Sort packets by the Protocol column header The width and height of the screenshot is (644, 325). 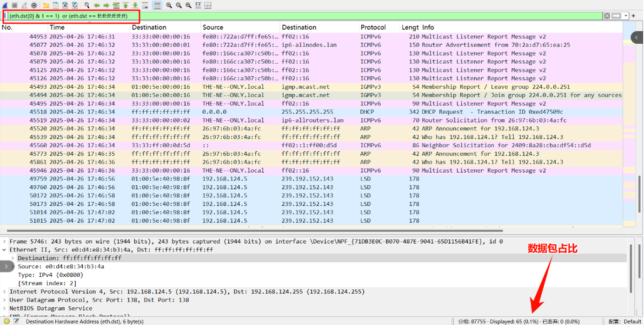[373, 27]
